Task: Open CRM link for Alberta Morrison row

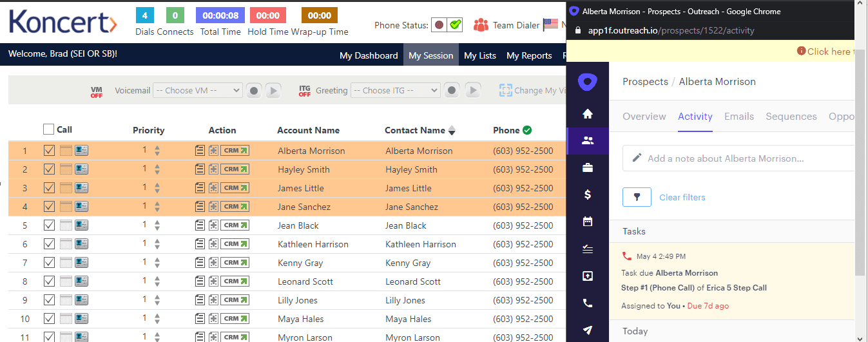Action: tap(235, 151)
